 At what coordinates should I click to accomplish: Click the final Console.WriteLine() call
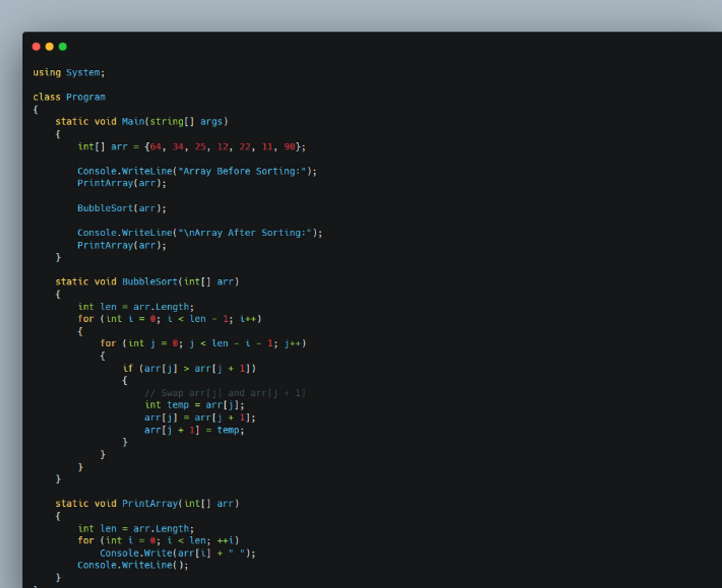point(133,565)
